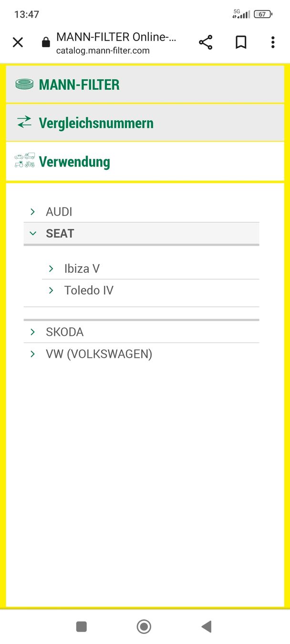The height and width of the screenshot is (644, 290).
Task: Bookmark this catalog page
Action: [x=241, y=42]
